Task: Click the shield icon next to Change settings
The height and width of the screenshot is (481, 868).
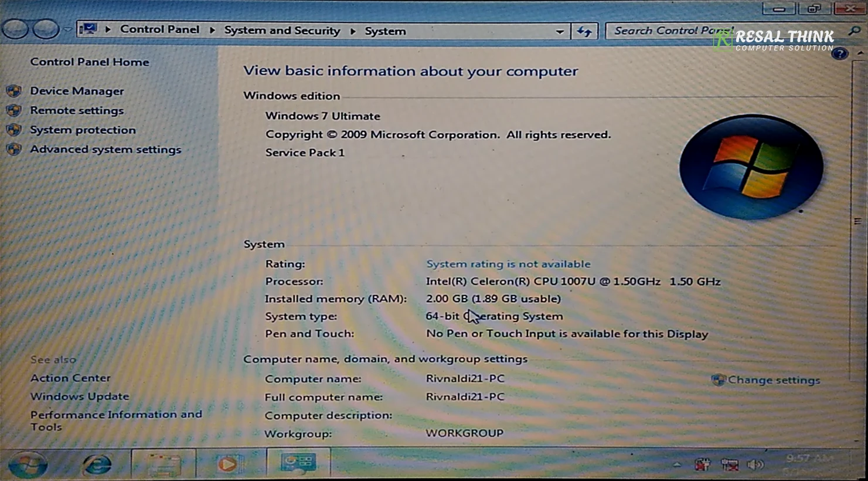Action: coord(719,380)
